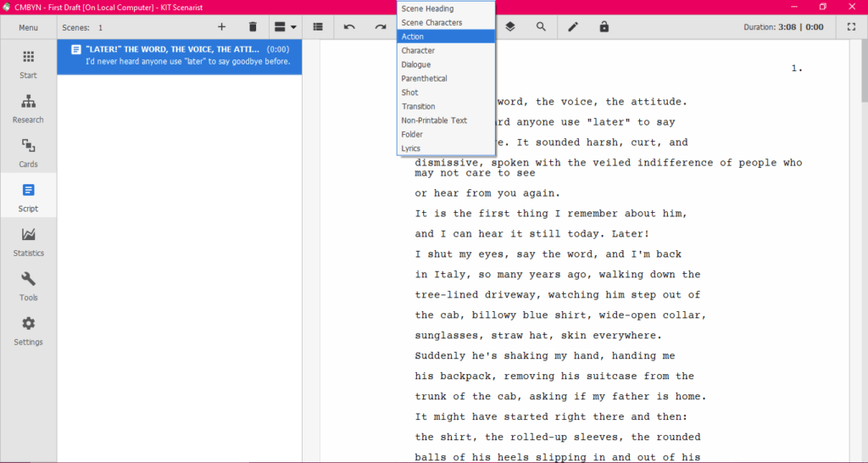Lock the script with padlock icon
Image resolution: width=868 pixels, height=463 pixels.
(x=604, y=26)
